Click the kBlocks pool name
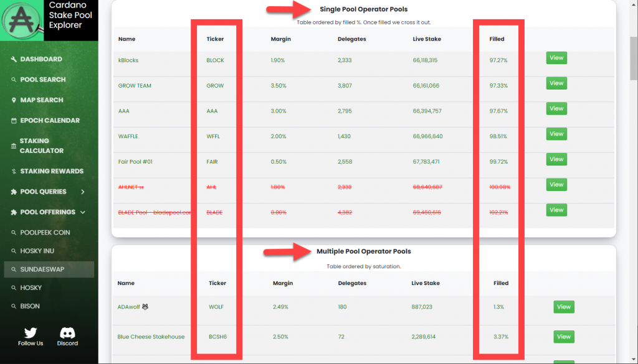 [x=128, y=60]
